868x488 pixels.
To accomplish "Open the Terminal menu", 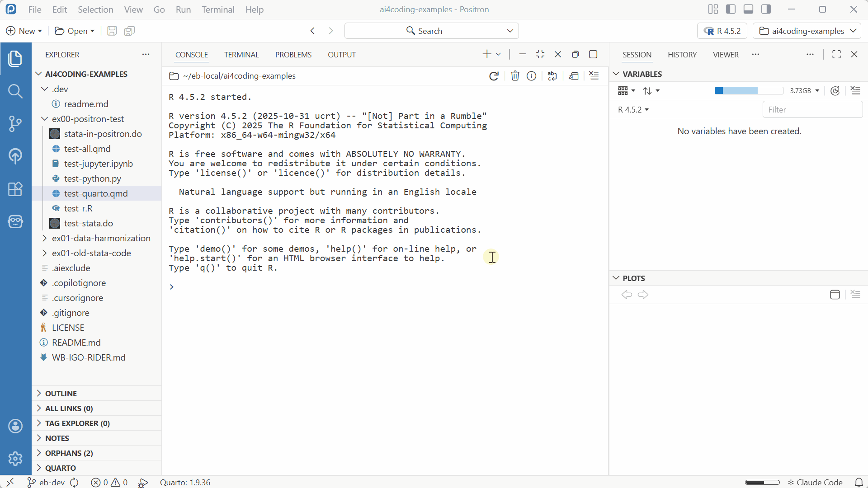I will [x=218, y=9].
